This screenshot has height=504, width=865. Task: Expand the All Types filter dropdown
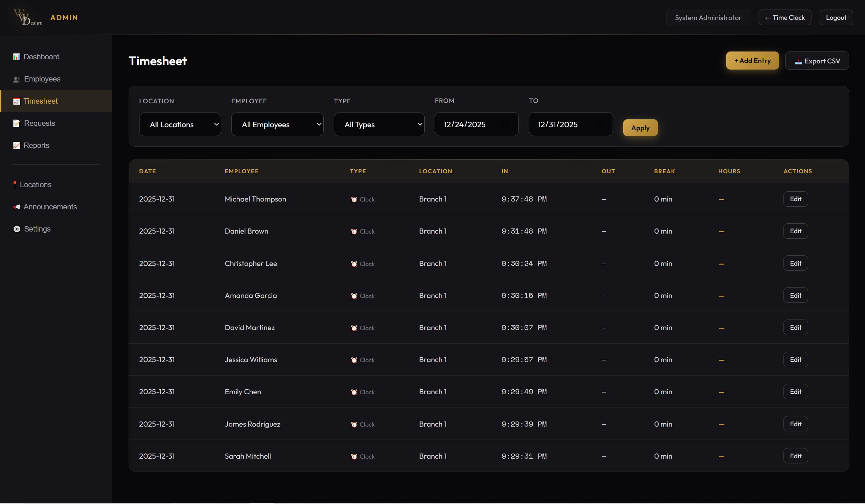[x=379, y=124]
